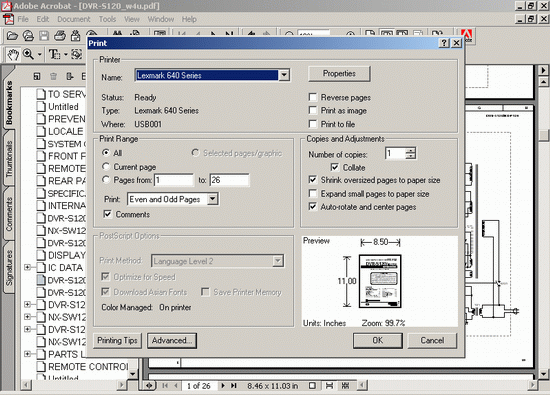Select the Current page radio button
This screenshot has height=395, width=550.
click(106, 166)
